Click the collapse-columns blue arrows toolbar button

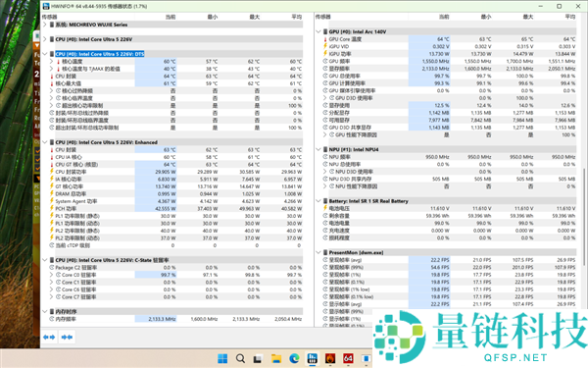(x=67, y=337)
